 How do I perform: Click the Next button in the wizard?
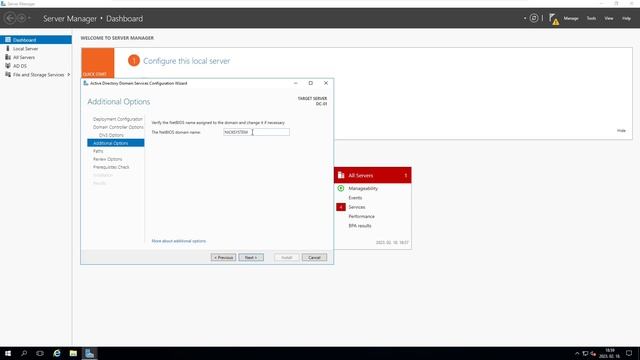pyautogui.click(x=251, y=258)
